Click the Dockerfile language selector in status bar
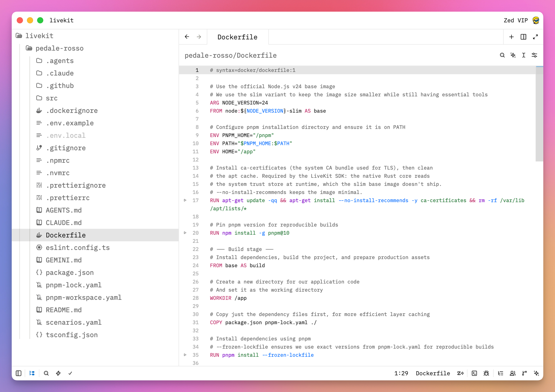Image resolution: width=555 pixels, height=392 pixels. [433, 373]
